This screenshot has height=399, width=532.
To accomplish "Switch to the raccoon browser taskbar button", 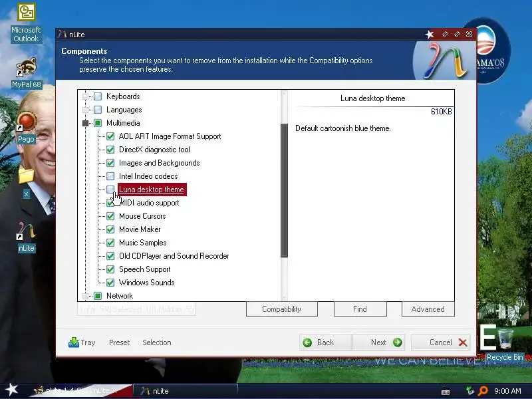I will coord(80,391).
